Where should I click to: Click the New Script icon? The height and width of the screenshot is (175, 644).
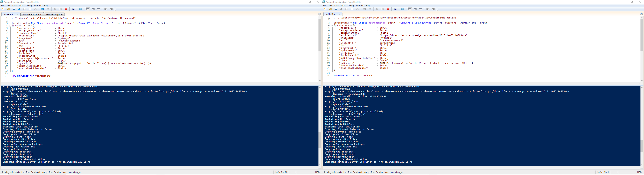pyautogui.click(x=3, y=9)
